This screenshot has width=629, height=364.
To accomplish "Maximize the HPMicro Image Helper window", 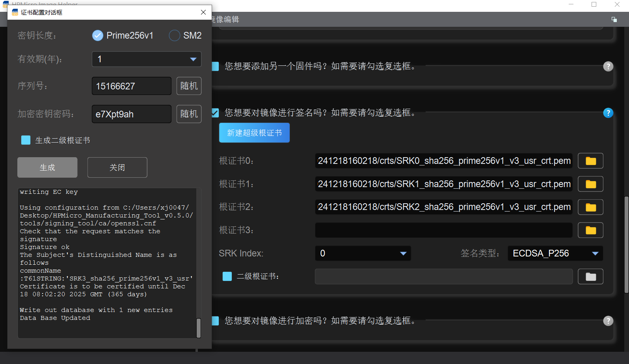I will tap(594, 4).
